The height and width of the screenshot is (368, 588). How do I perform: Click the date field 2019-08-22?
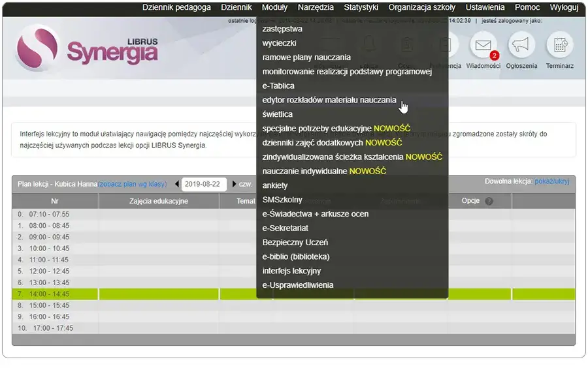point(204,184)
